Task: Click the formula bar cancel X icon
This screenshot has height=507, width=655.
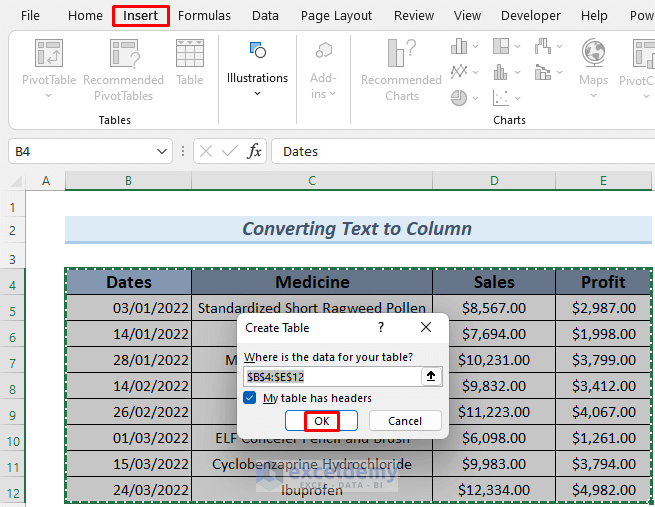Action: tap(206, 151)
